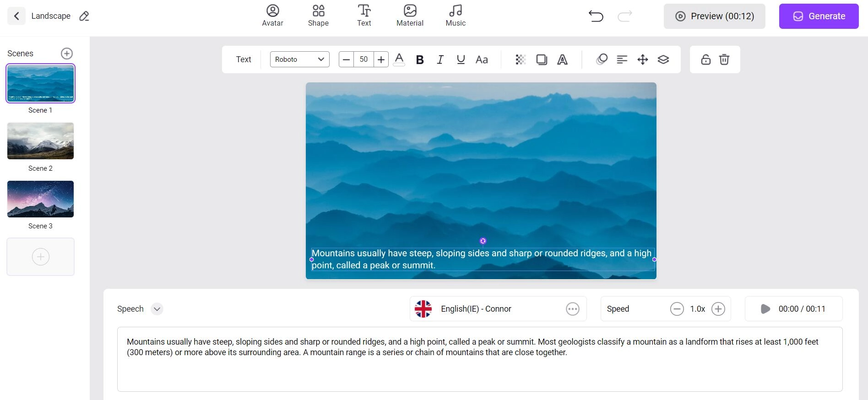This screenshot has height=400, width=868.
Task: Open the Shape tool
Action: pos(318,16)
